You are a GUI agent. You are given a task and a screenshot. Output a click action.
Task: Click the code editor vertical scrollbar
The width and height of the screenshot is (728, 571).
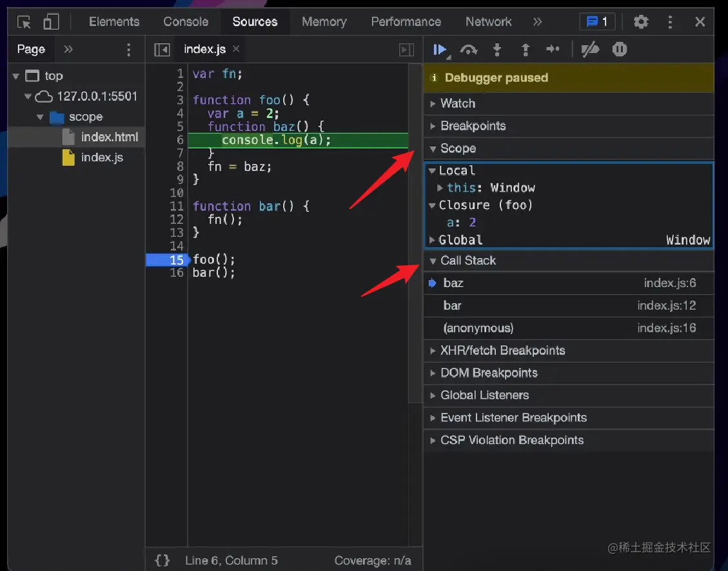(415, 232)
